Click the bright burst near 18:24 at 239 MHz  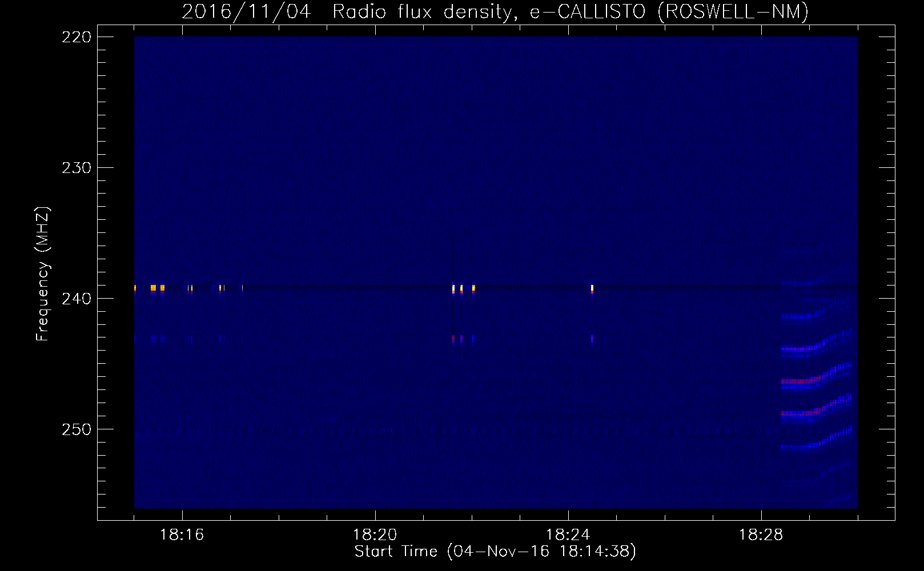pyautogui.click(x=592, y=289)
